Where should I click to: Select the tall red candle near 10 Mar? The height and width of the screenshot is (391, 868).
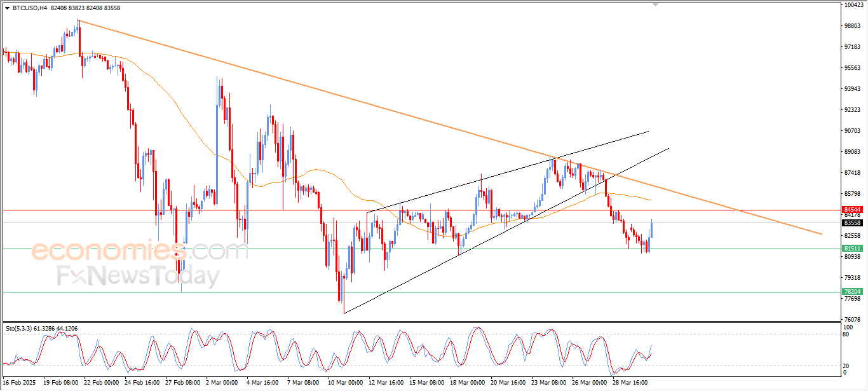(x=339, y=280)
